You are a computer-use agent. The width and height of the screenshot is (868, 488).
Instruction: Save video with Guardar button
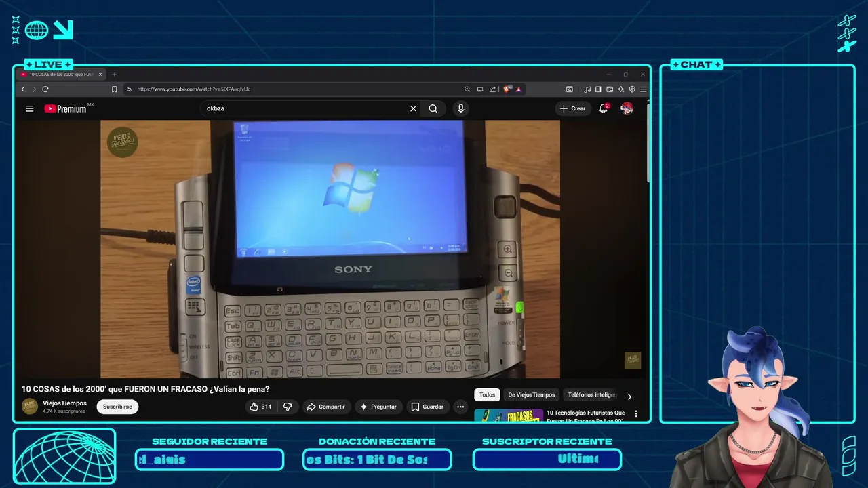427,407
